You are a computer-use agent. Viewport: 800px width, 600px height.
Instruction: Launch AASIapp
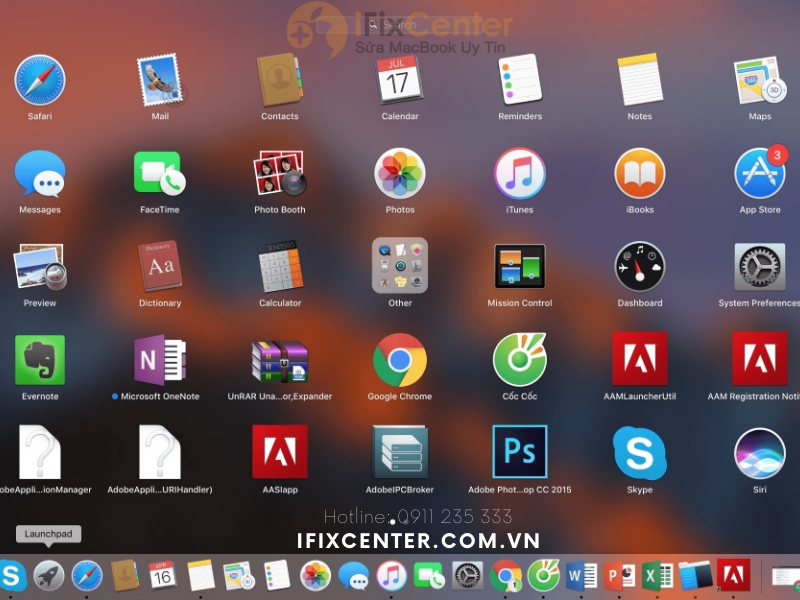coord(280,452)
